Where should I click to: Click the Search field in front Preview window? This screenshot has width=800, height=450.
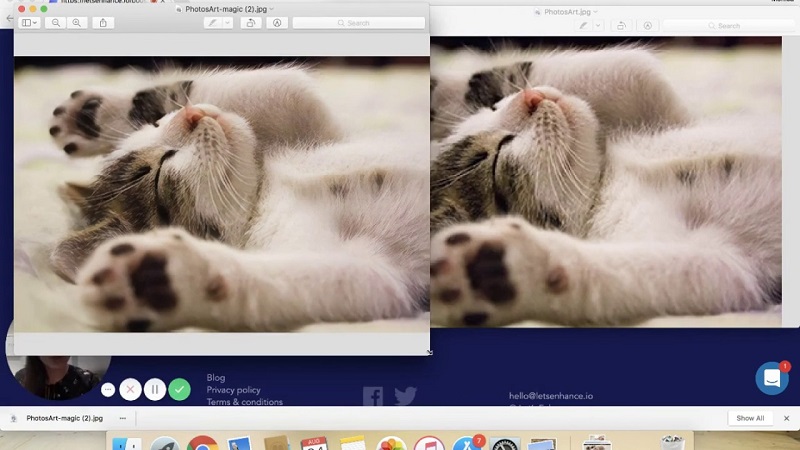click(x=358, y=23)
